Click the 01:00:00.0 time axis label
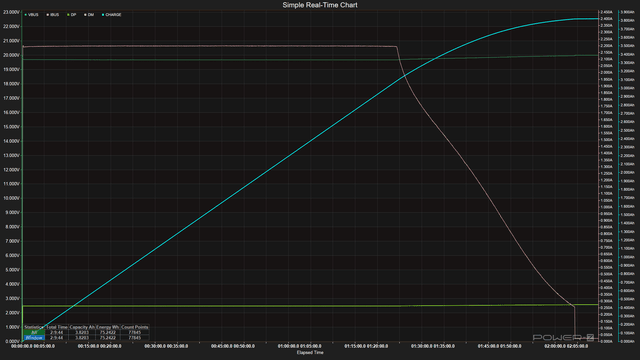Image resolution: width=640 pixels, height=360 pixels. point(288,346)
